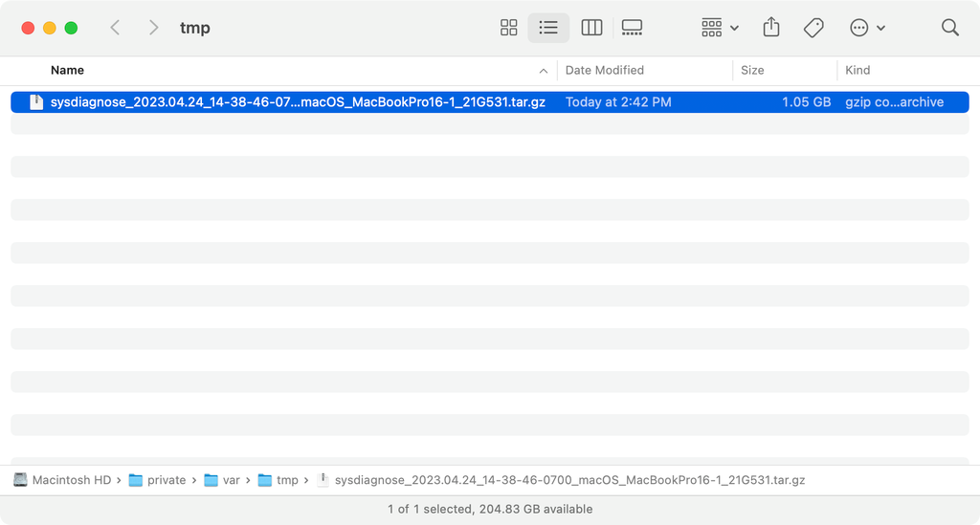980x525 pixels.
Task: Toggle sort direction arrow in Name column
Action: click(544, 71)
